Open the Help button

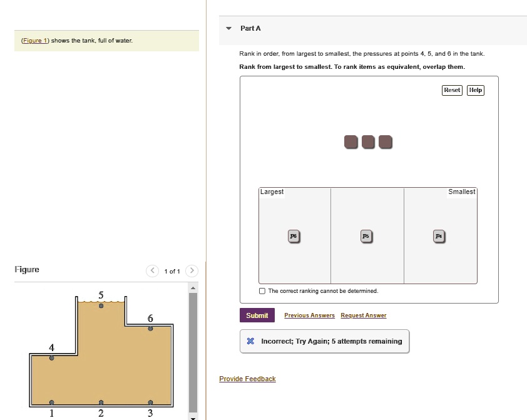pyautogui.click(x=475, y=90)
